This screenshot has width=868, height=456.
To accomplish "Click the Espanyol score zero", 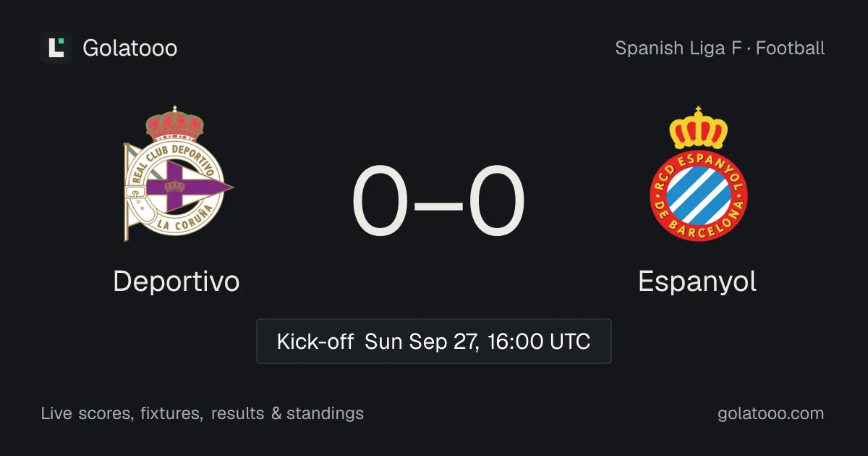I will (x=496, y=202).
